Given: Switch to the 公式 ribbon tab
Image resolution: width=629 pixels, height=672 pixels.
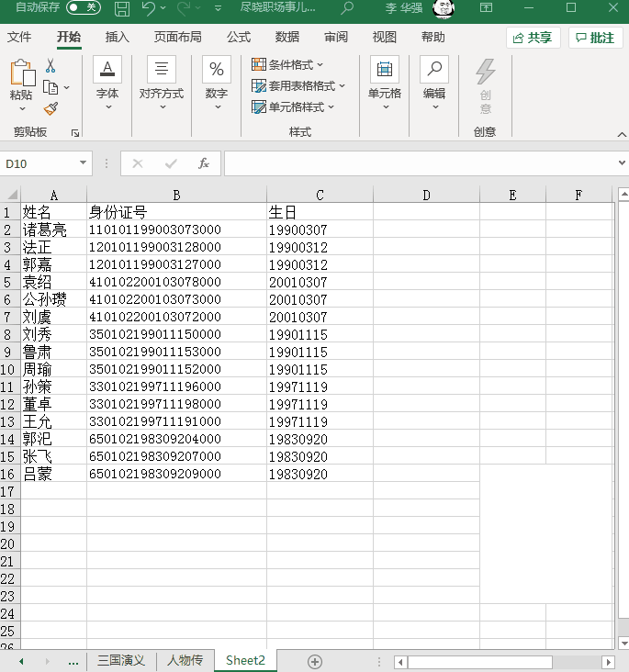Looking at the screenshot, I should click(239, 38).
